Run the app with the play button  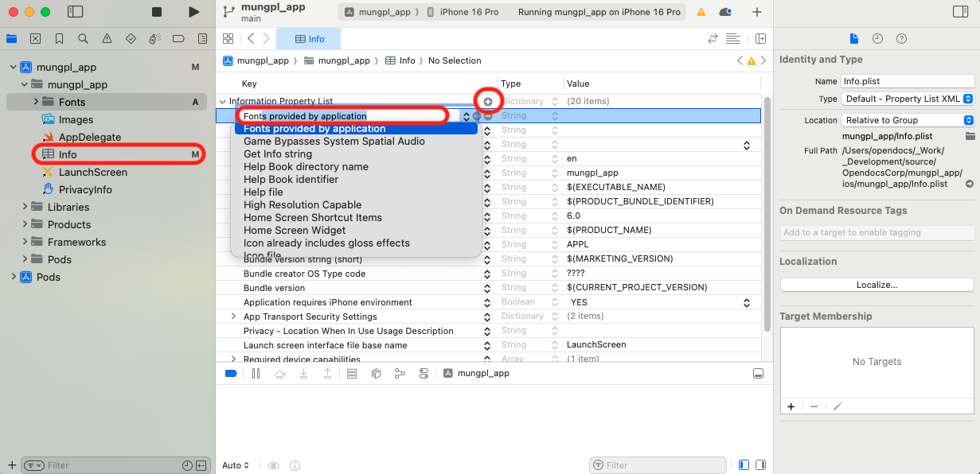(194, 12)
